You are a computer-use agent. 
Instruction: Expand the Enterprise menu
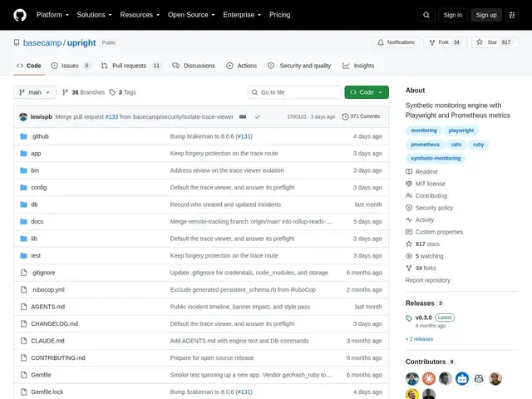click(x=242, y=15)
